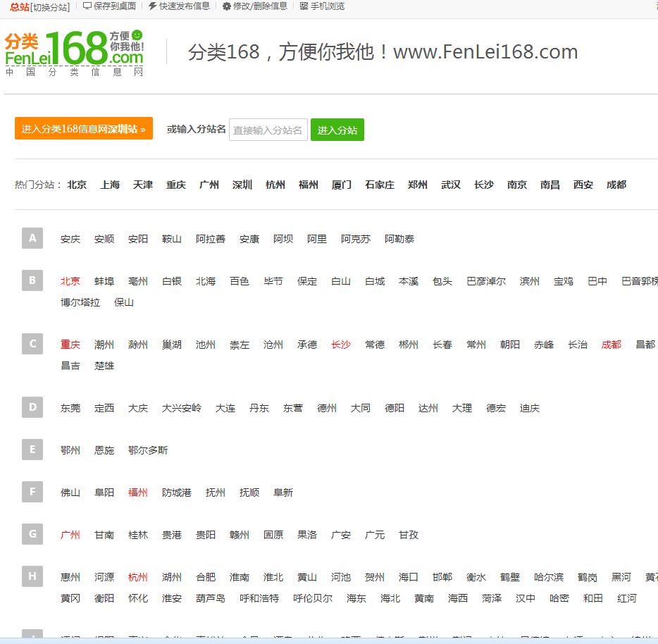Viewport: 658px width, 644px height.
Task: Open city 哈尔滨 in row H
Action: click(x=549, y=577)
